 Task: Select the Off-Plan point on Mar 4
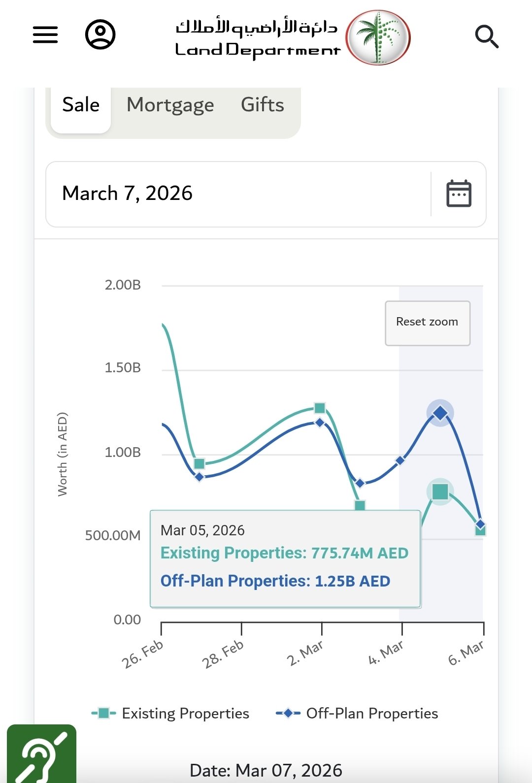(400, 460)
